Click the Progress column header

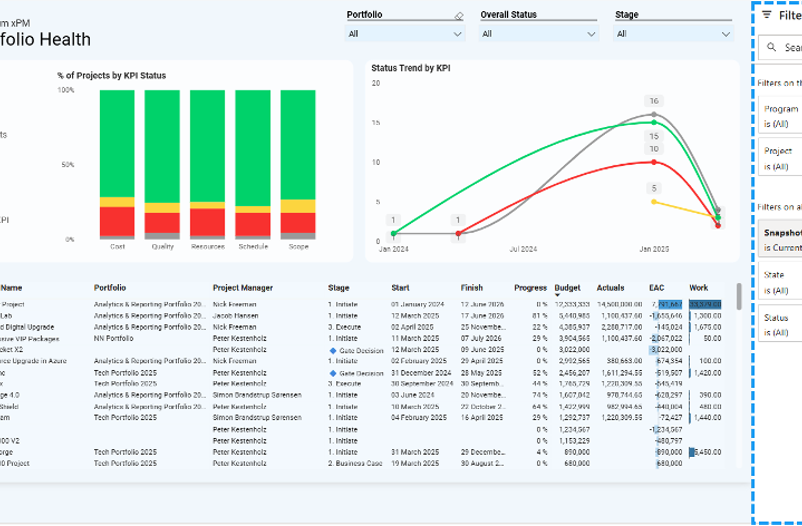[530, 288]
